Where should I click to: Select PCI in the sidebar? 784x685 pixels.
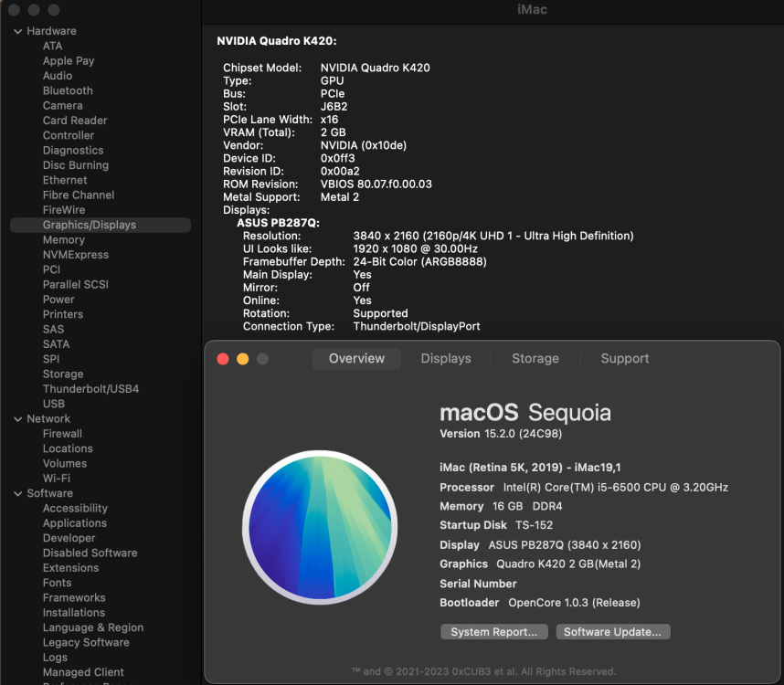coord(51,269)
